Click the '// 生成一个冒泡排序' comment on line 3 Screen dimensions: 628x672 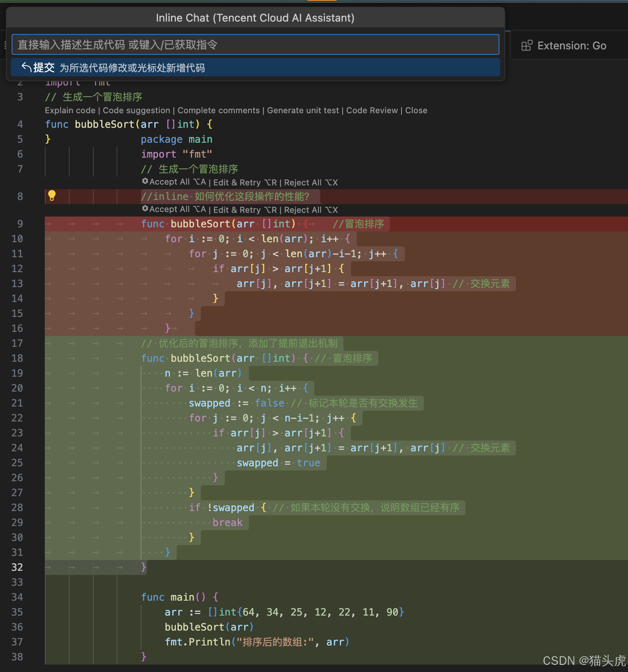tap(94, 97)
